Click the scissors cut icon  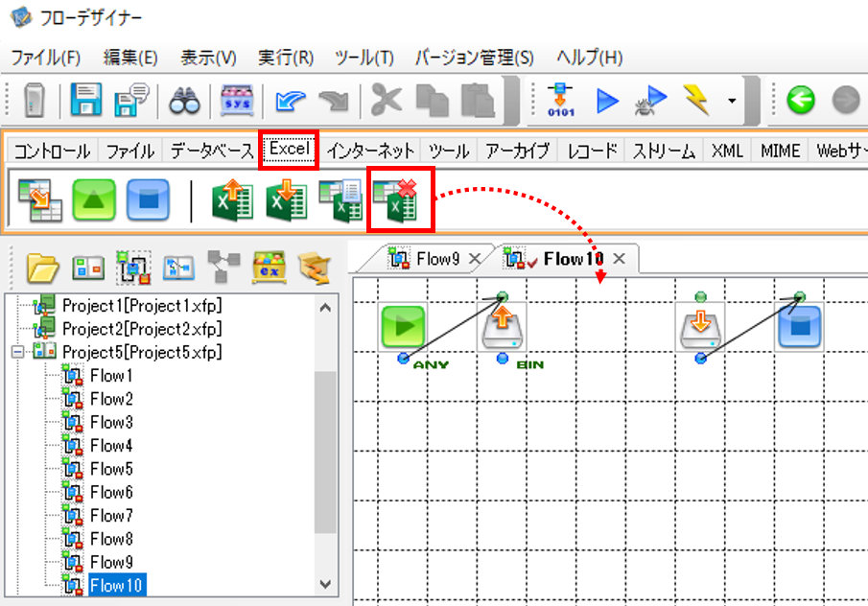tap(386, 100)
